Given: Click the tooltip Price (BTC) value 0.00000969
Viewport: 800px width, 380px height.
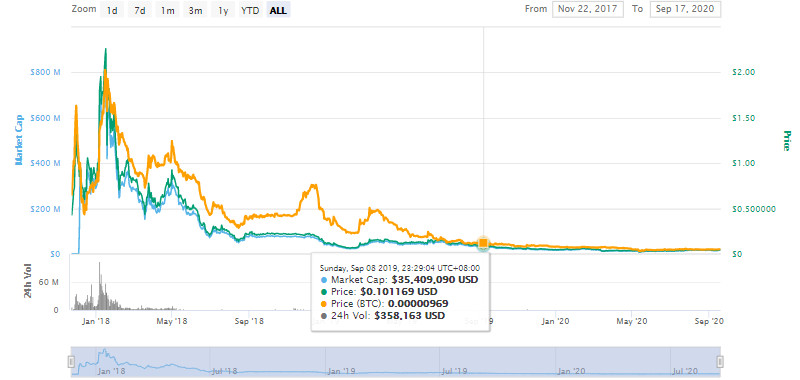Looking at the screenshot, I should (x=419, y=304).
